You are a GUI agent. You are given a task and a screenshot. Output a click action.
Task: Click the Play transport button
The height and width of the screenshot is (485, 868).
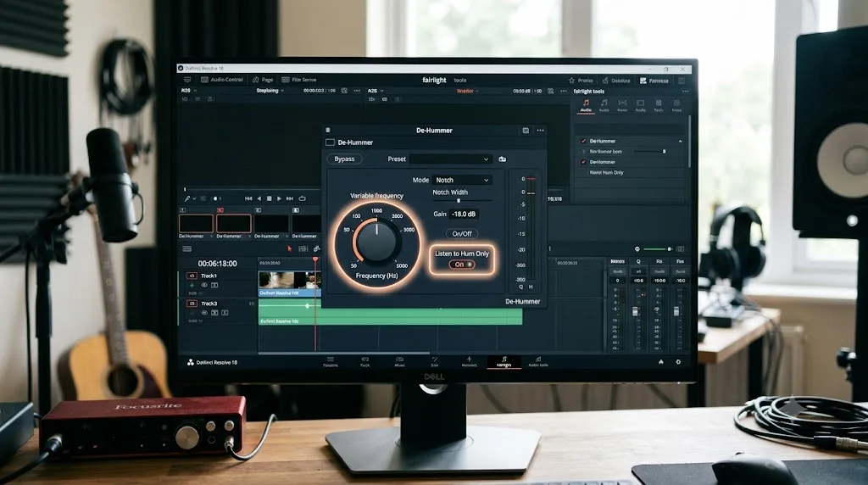[279, 198]
